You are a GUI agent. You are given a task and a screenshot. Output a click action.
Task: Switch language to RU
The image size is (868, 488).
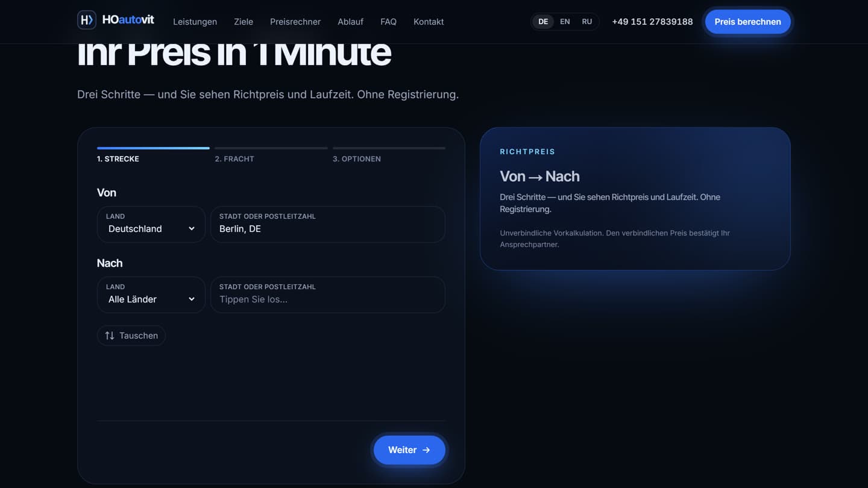(x=587, y=22)
